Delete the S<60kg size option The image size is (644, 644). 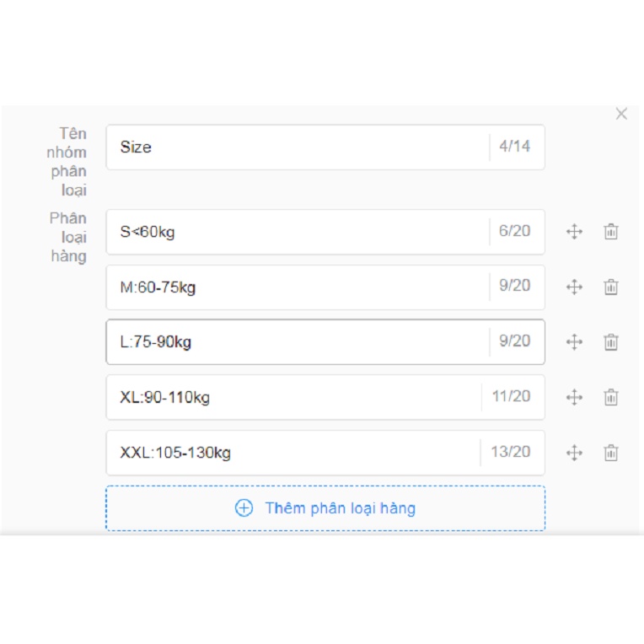coord(611,232)
